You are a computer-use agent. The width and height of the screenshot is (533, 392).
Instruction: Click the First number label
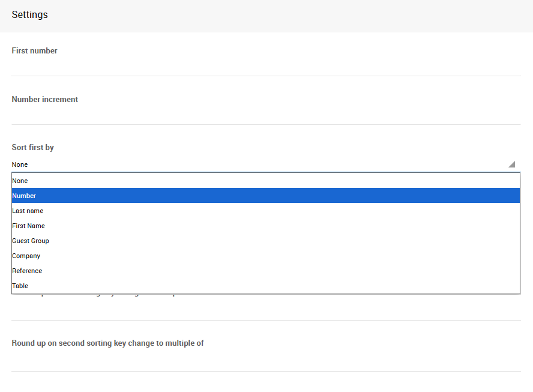(x=35, y=51)
